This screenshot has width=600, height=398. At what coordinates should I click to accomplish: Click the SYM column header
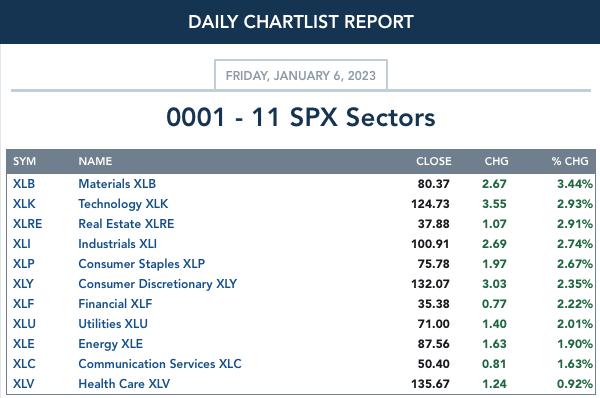(24, 161)
